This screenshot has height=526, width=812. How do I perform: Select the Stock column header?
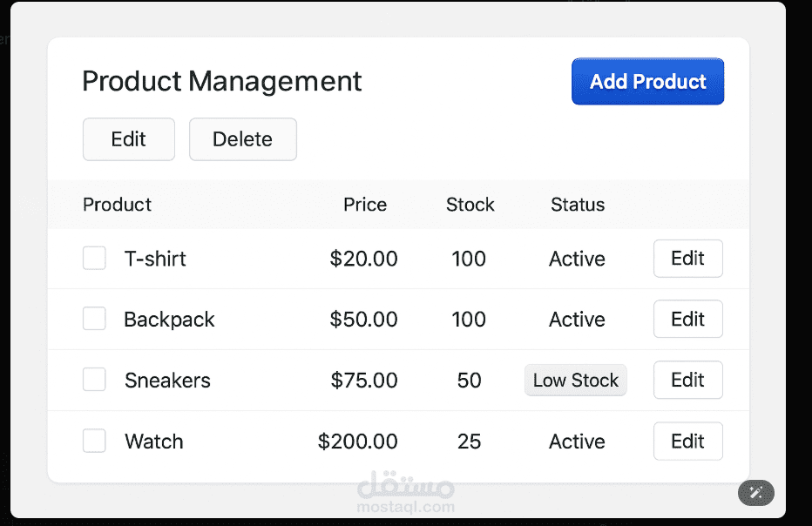click(470, 205)
